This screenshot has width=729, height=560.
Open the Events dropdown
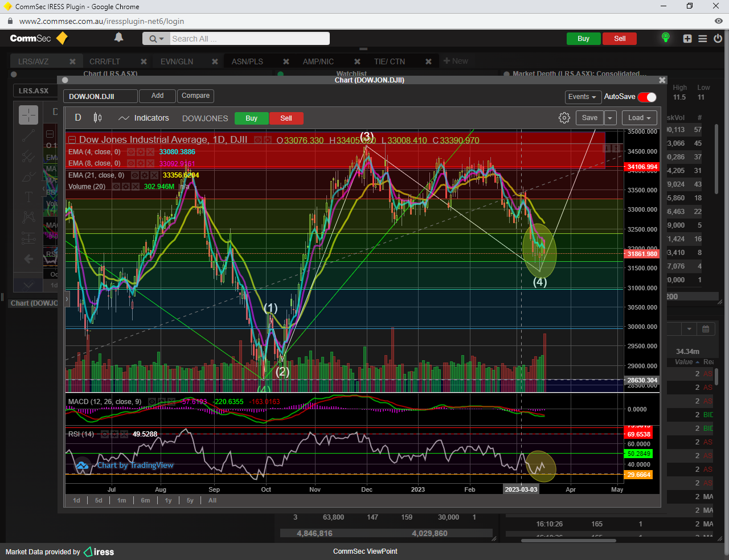[582, 97]
